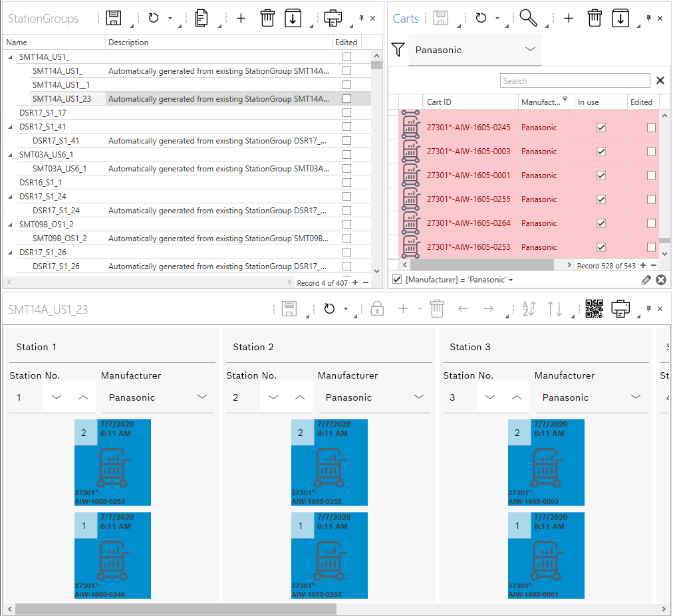This screenshot has width=673, height=616.
Task: Click the lock icon in SMT14A_US1_23 toolbar
Action: point(377,308)
